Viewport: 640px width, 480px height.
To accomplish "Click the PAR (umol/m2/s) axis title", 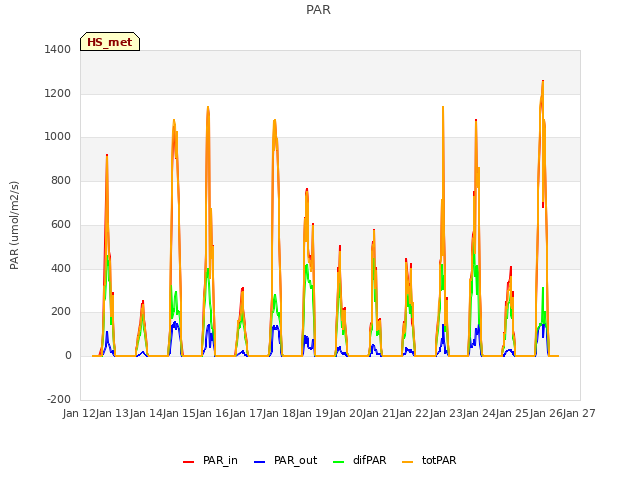I will (14, 225).
